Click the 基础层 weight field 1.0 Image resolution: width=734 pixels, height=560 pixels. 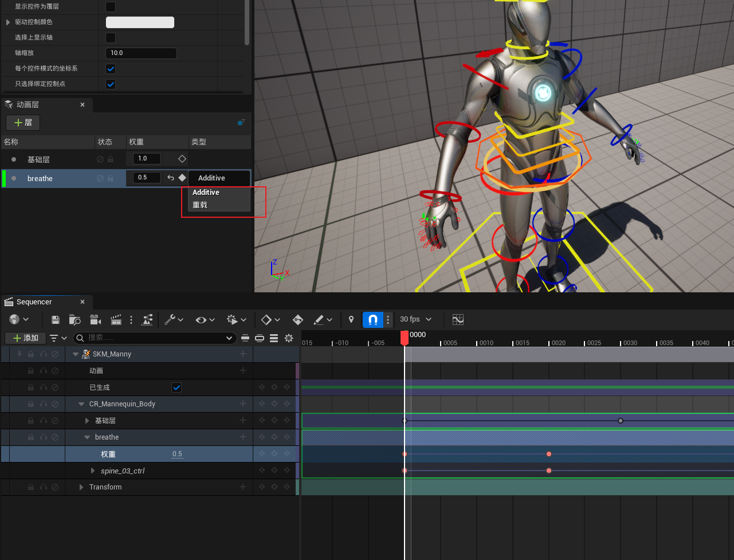click(x=147, y=159)
